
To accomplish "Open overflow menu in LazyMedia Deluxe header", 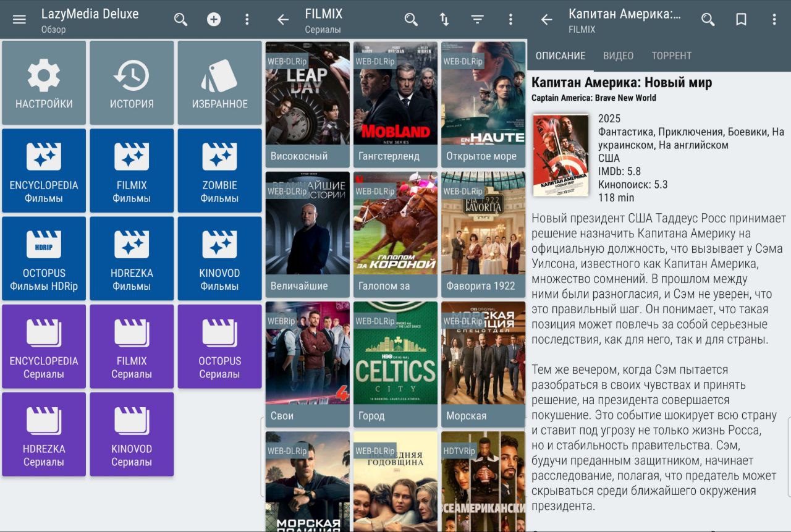I will (x=247, y=19).
